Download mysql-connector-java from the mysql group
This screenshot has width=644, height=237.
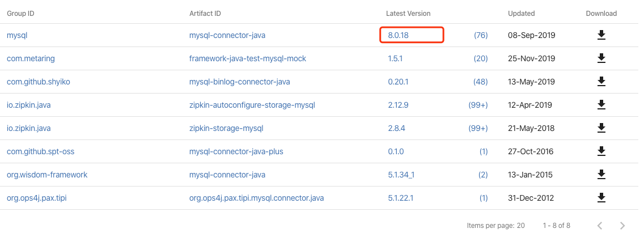click(601, 35)
